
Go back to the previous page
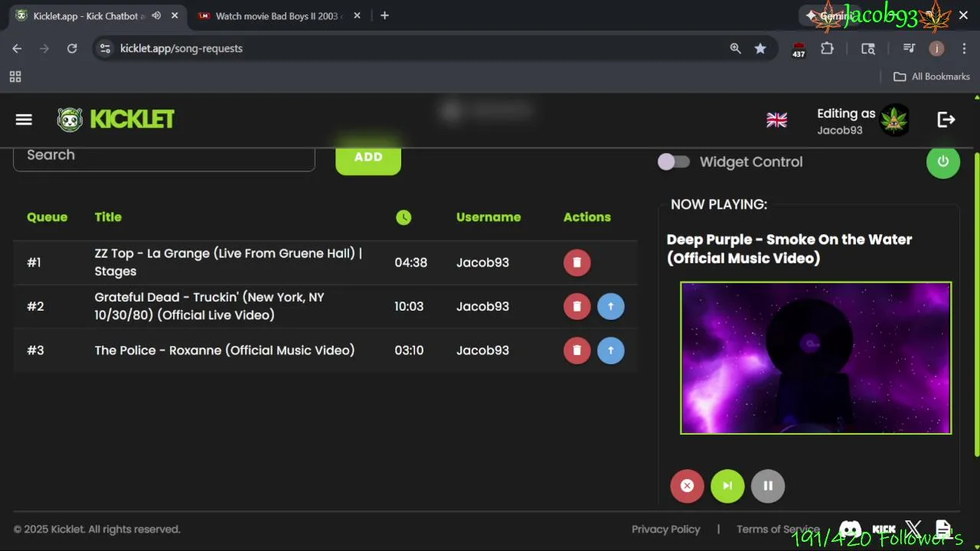tap(17, 48)
